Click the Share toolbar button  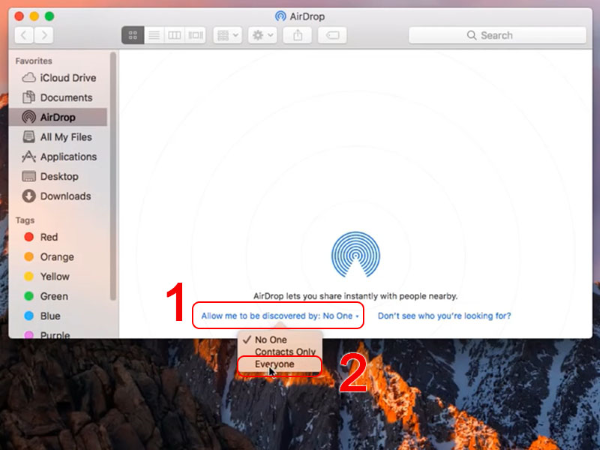pyautogui.click(x=297, y=35)
